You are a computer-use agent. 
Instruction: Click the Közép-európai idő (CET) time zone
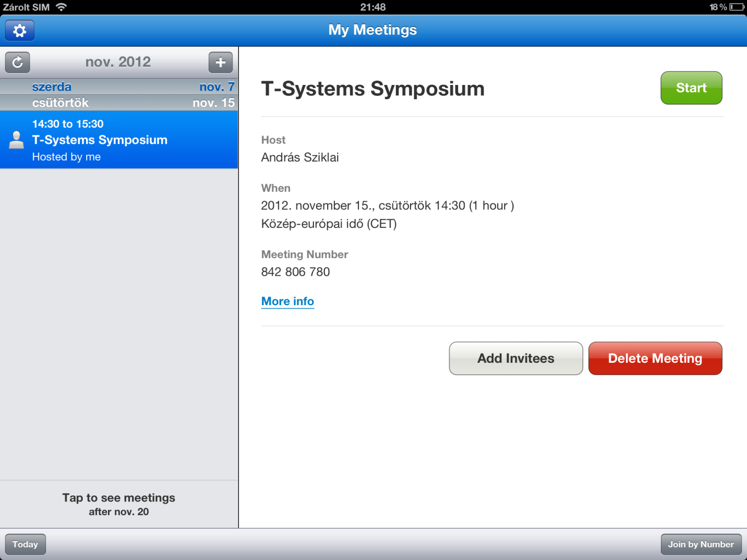click(329, 224)
